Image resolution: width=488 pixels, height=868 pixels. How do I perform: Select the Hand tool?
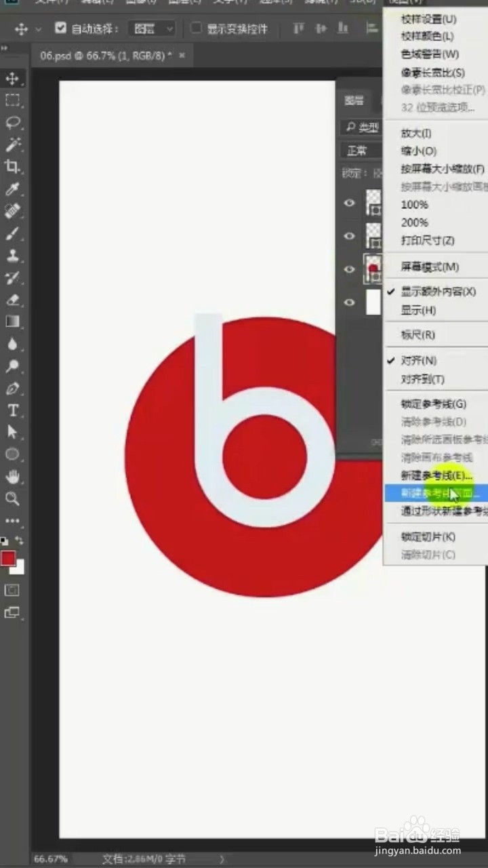tap(12, 476)
